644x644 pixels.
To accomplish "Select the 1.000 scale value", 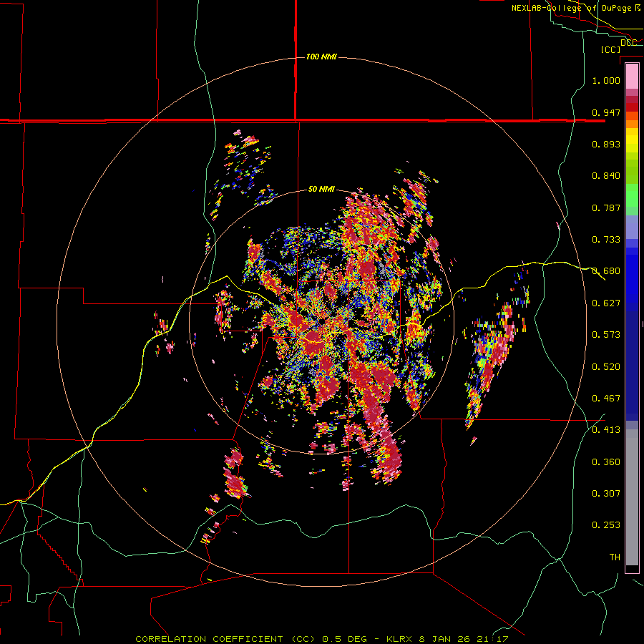I will [606, 80].
